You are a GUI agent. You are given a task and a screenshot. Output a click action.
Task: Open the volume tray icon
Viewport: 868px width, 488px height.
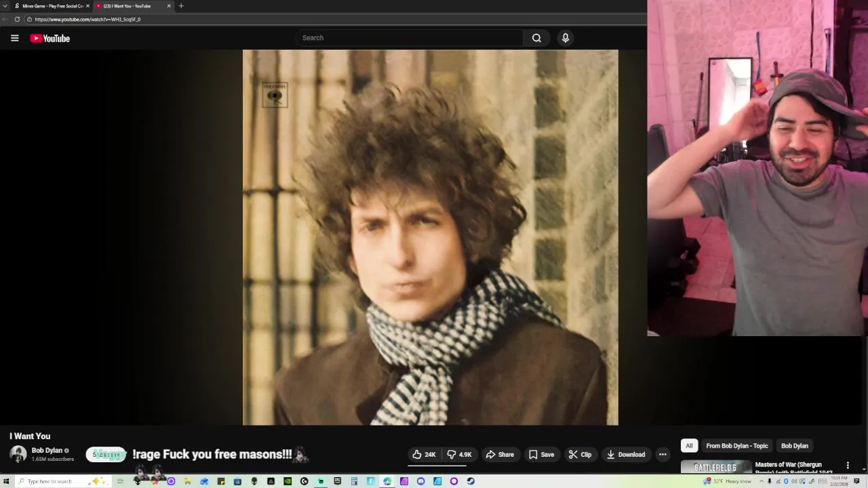click(794, 481)
